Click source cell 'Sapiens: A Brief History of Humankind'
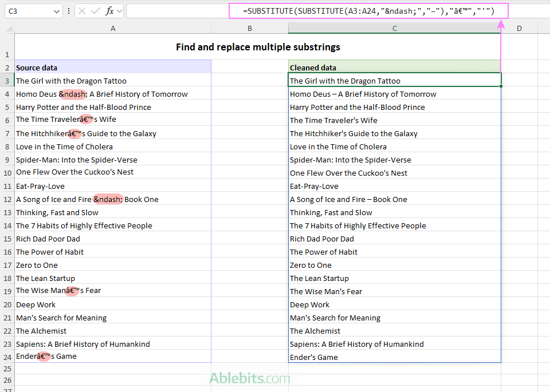The height and width of the screenshot is (392, 550). coord(113,343)
